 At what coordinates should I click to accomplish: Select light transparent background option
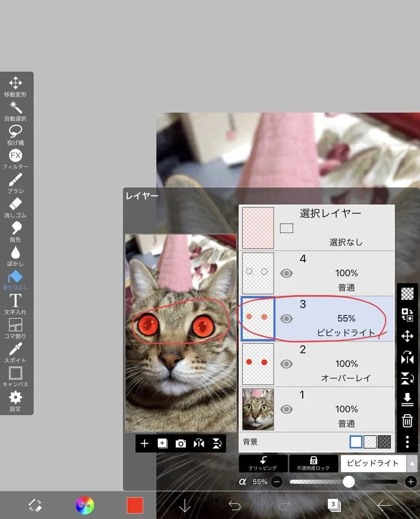tap(370, 442)
